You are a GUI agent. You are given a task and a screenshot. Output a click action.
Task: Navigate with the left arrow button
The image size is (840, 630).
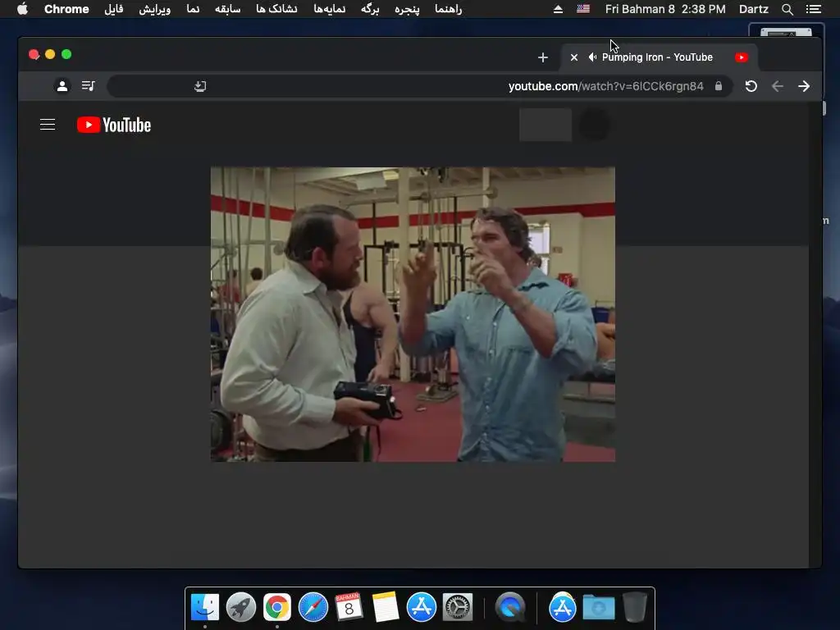pyautogui.click(x=778, y=86)
